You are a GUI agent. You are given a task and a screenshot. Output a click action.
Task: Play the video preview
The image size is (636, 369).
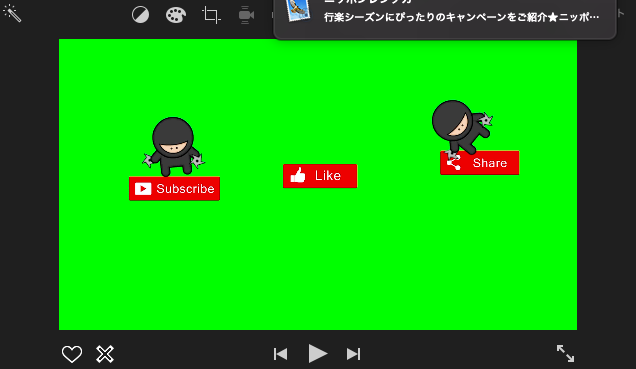click(318, 354)
